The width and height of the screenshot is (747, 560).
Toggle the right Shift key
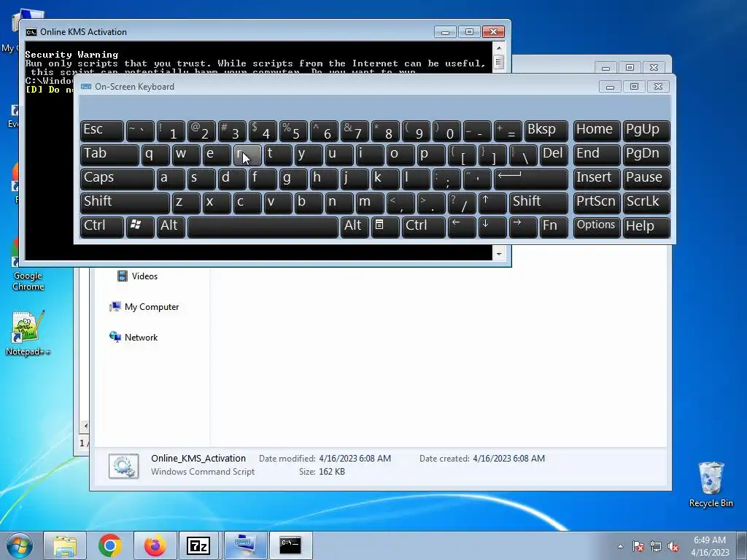point(538,203)
